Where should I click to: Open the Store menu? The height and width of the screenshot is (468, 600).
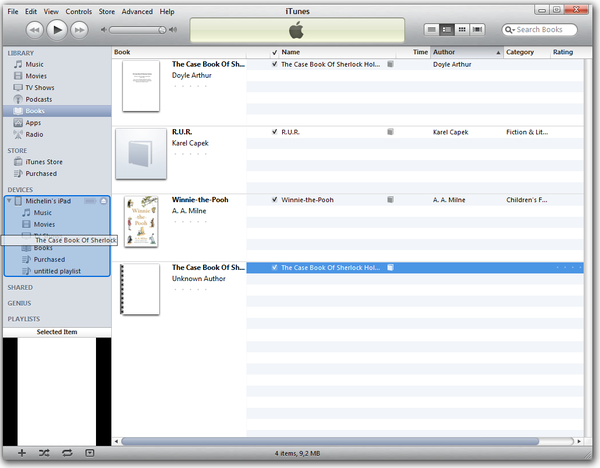(x=107, y=11)
